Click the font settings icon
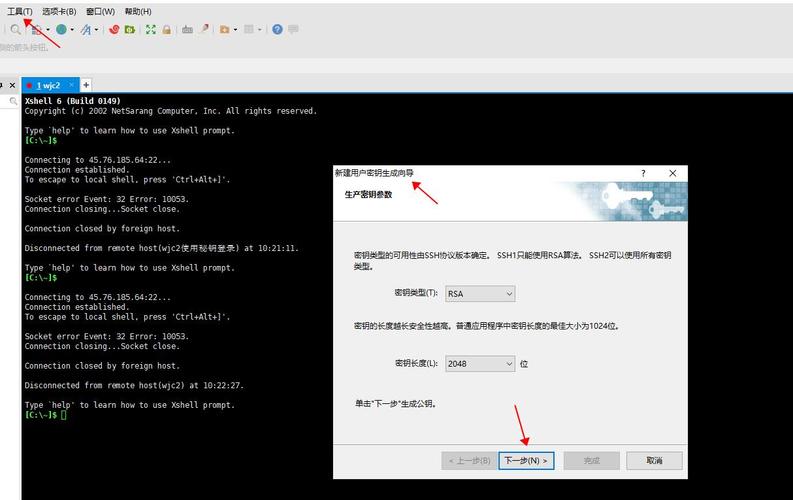Screen dimensions: 793x500 tap(86, 29)
